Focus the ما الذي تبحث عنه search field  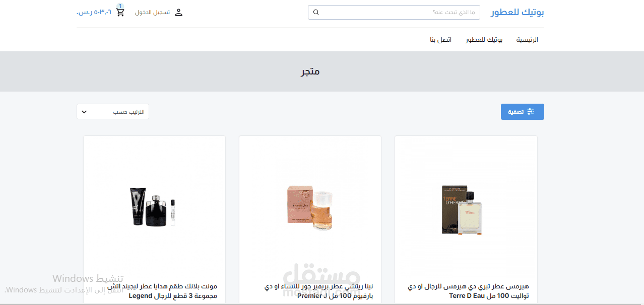394,12
